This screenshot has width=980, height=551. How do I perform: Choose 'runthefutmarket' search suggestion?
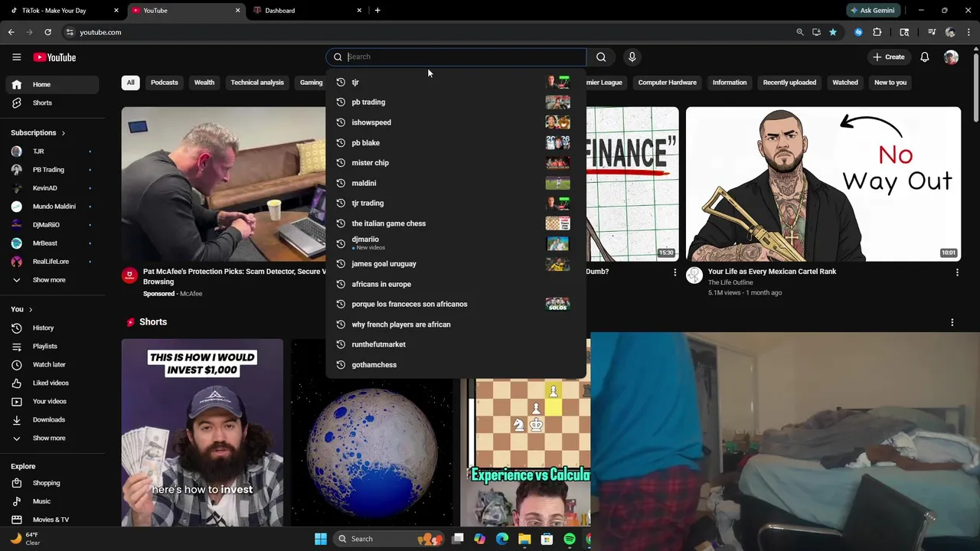(456, 344)
